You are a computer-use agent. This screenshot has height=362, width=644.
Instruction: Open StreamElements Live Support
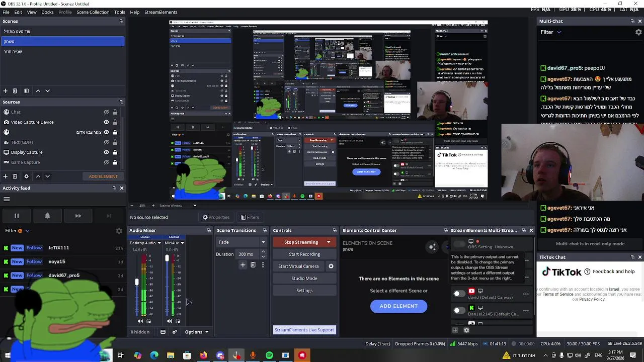304,330
